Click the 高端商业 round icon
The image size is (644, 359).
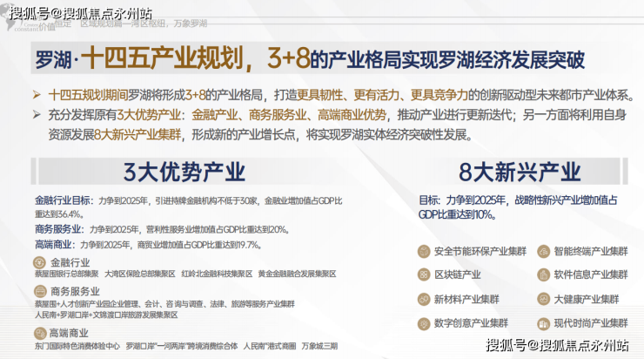click(x=40, y=333)
